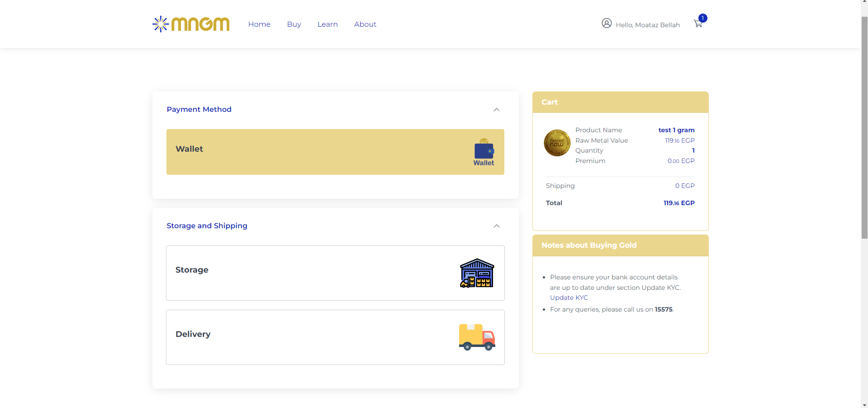Click the Payment Method heading
The height and width of the screenshot is (408, 868).
(199, 110)
